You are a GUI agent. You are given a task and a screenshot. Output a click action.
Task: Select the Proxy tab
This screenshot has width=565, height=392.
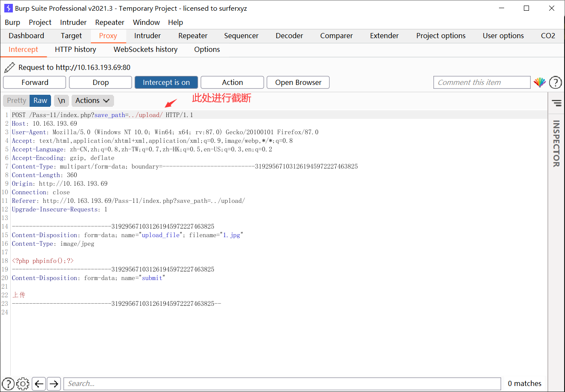(x=108, y=36)
